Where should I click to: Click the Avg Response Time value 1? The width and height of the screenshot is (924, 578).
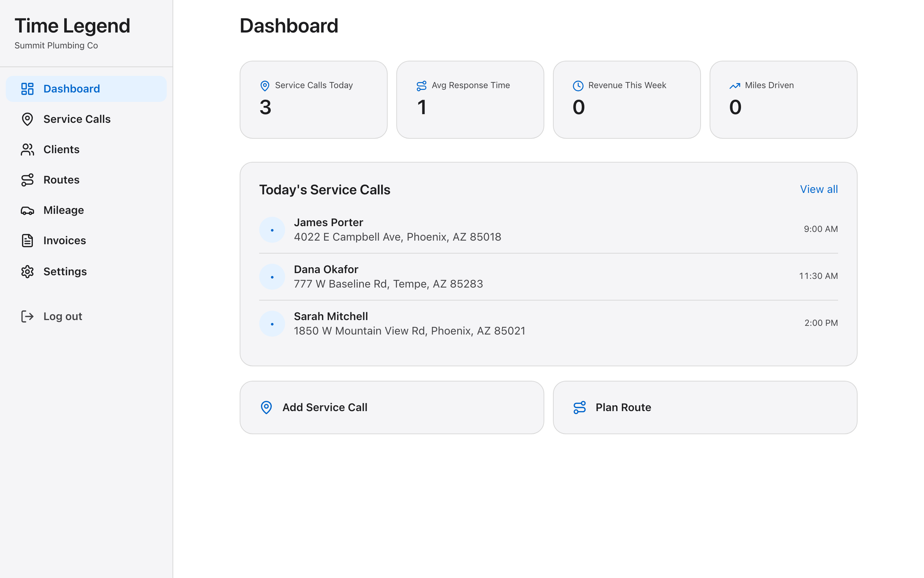click(422, 107)
